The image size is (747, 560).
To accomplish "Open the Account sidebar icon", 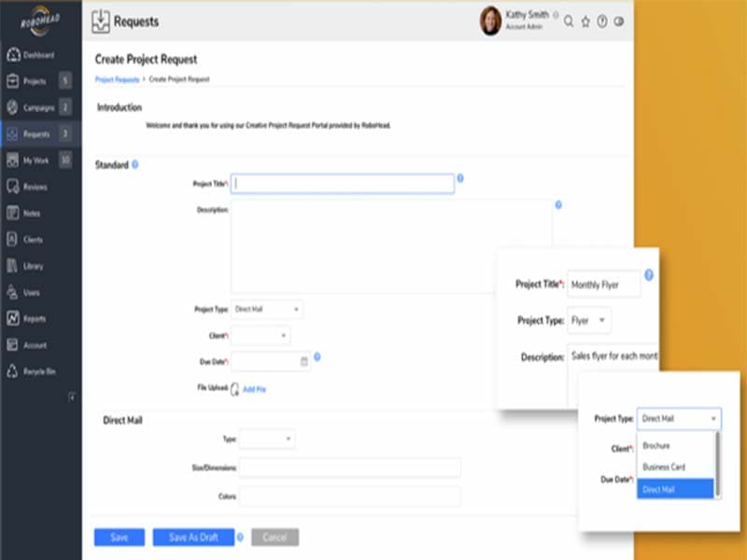I will pos(12,344).
